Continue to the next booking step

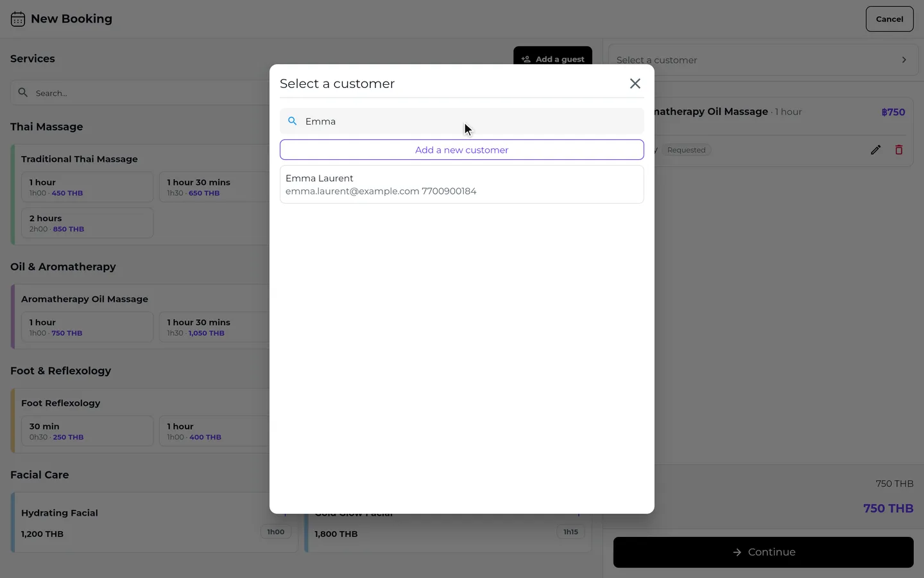point(764,552)
